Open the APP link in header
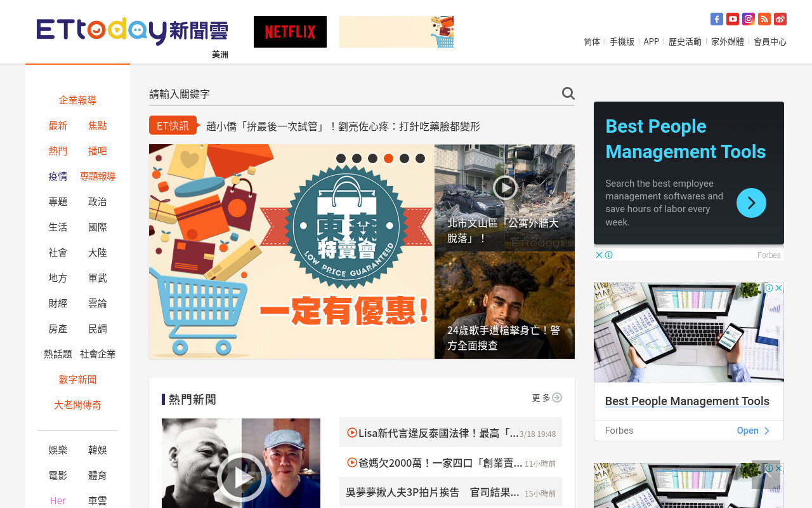Image resolution: width=812 pixels, height=508 pixels. pyautogui.click(x=651, y=42)
